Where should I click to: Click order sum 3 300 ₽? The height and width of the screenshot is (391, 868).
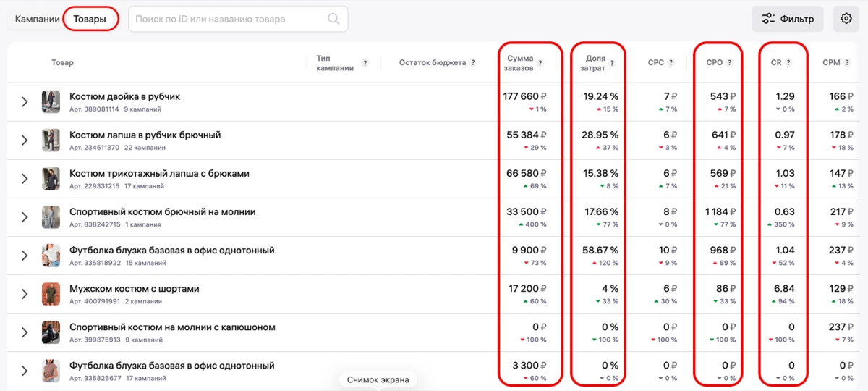pyautogui.click(x=529, y=365)
